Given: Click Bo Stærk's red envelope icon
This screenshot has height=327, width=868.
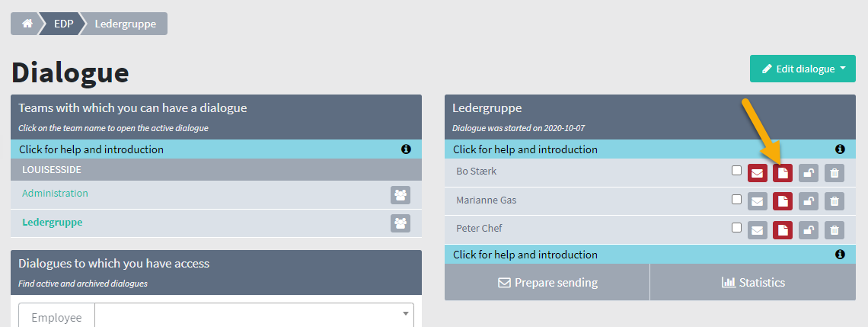Looking at the screenshot, I should tap(758, 173).
